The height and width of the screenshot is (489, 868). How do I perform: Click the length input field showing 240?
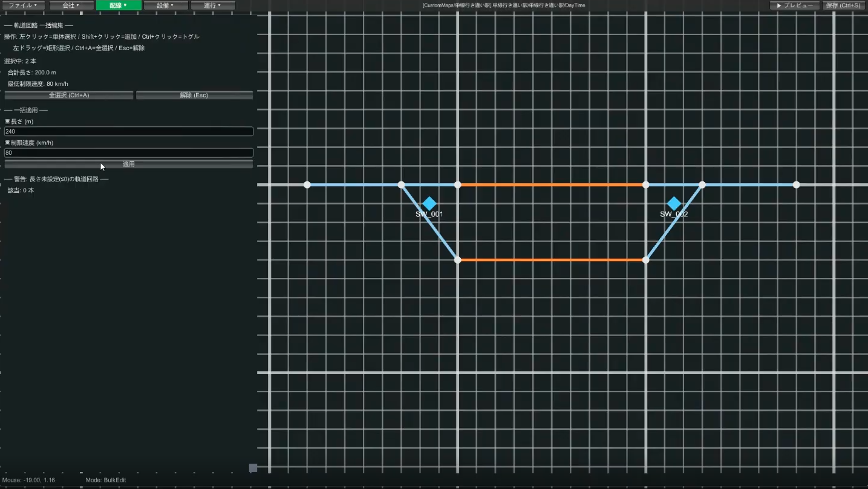[129, 131]
